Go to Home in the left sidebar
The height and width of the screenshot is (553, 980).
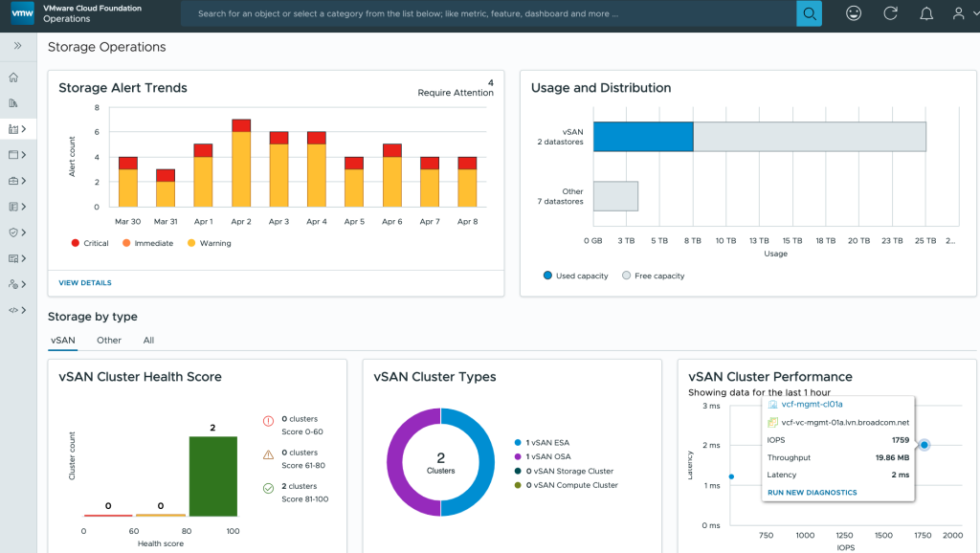13,77
